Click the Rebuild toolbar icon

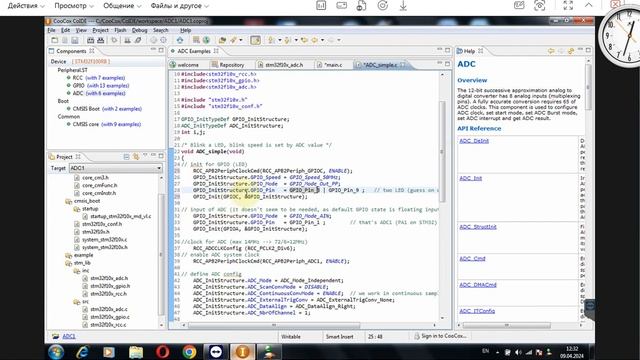pos(100,40)
